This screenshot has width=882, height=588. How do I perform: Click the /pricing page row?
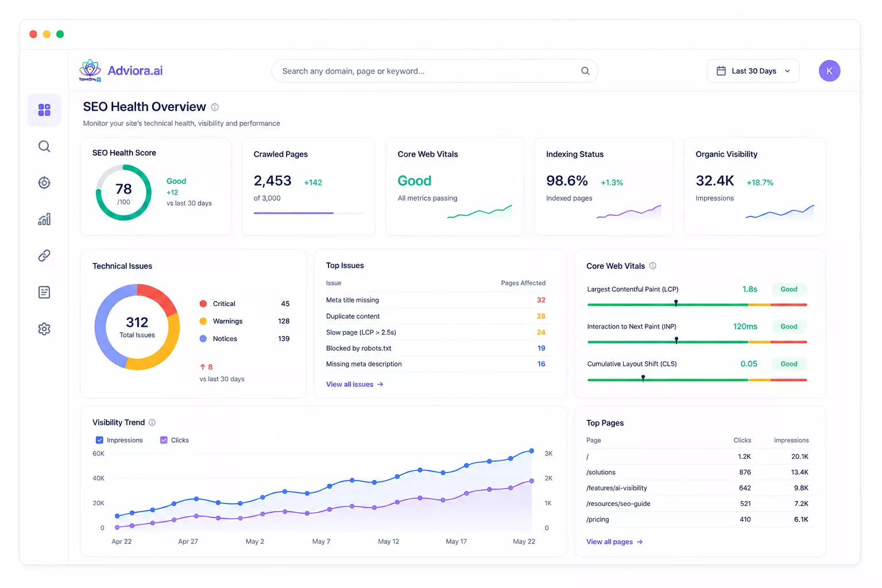[x=699, y=520]
